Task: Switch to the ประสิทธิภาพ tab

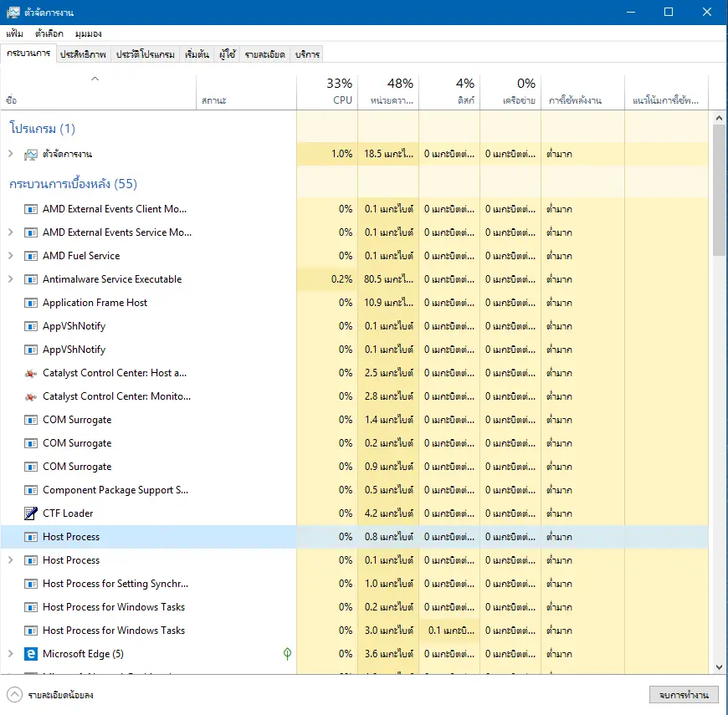Action: coord(83,54)
